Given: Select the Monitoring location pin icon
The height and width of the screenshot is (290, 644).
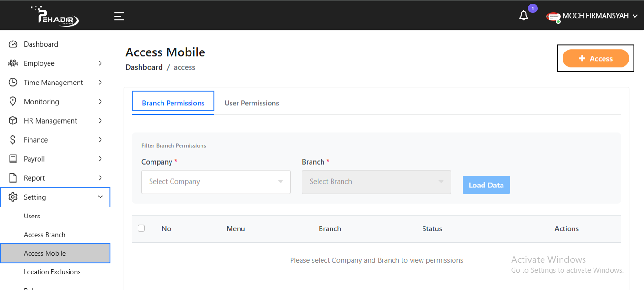Looking at the screenshot, I should [12, 101].
